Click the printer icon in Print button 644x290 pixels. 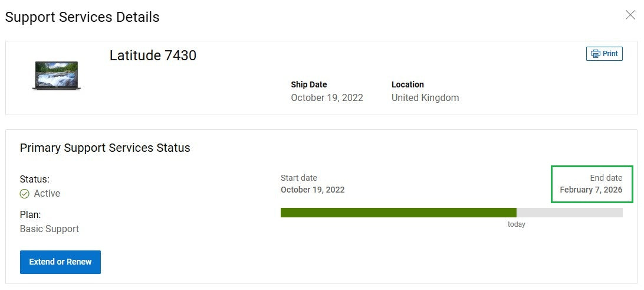pos(595,54)
